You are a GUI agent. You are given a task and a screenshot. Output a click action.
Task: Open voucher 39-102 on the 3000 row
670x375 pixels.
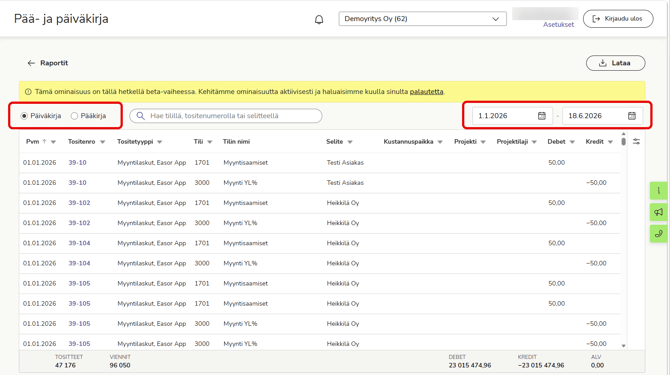pyautogui.click(x=79, y=223)
